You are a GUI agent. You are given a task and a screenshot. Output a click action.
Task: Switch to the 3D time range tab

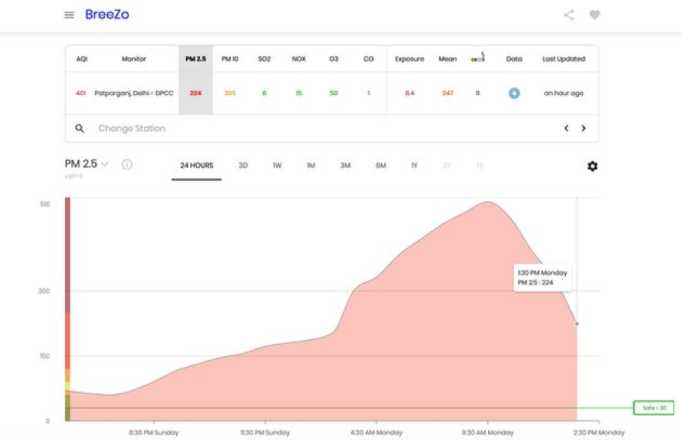point(243,166)
